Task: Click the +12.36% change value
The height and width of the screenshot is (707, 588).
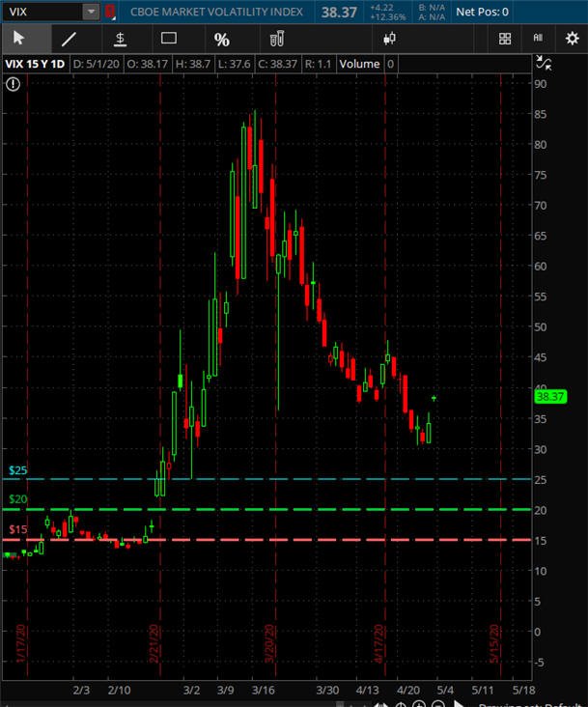Action: coord(387,17)
